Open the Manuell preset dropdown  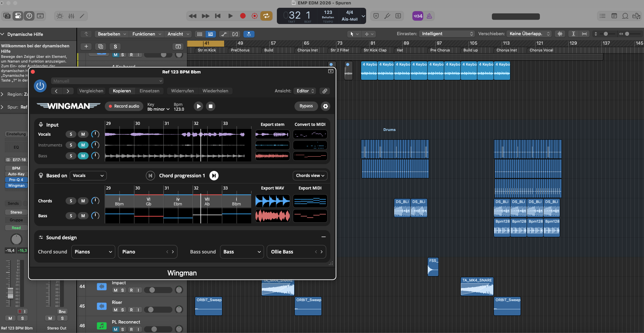click(108, 81)
